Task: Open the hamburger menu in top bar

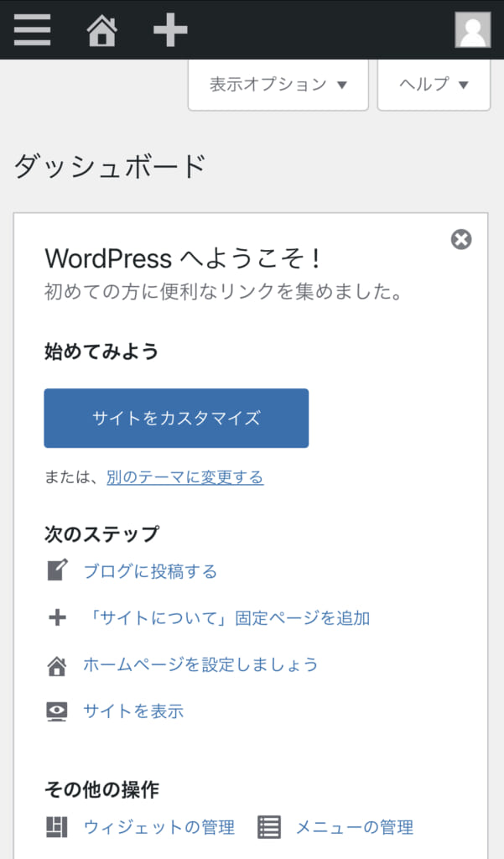Action: click(32, 30)
